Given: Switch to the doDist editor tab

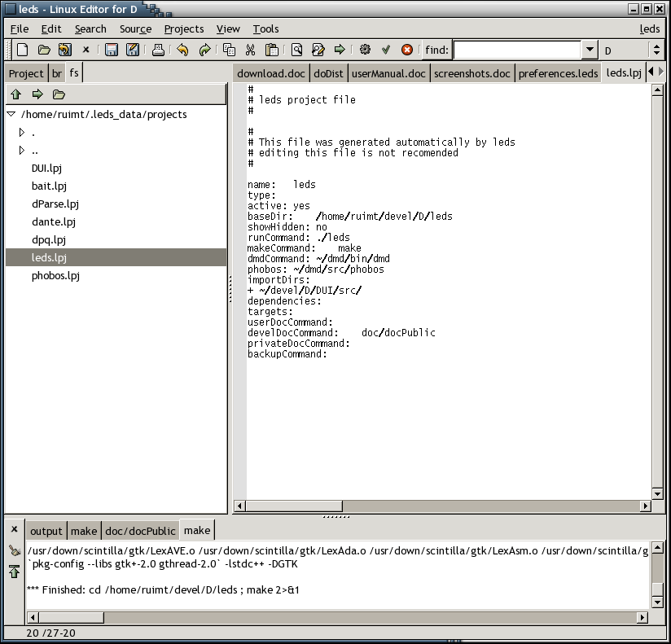Looking at the screenshot, I should click(328, 73).
